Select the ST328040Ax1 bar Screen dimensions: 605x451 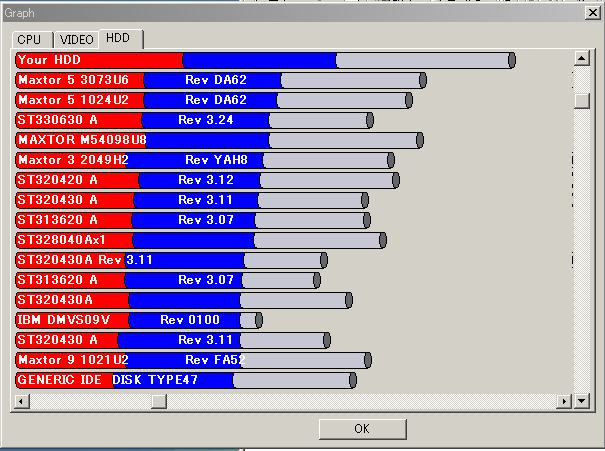[201, 240]
